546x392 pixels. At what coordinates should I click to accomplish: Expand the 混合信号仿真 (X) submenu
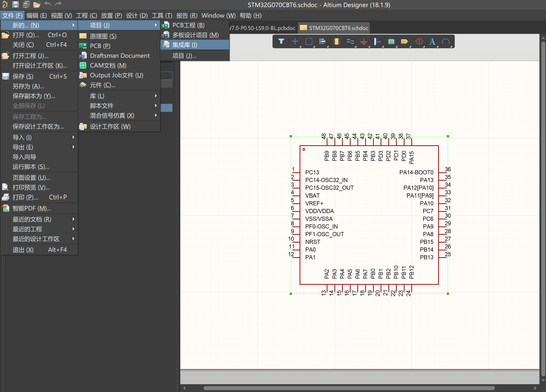(119, 115)
